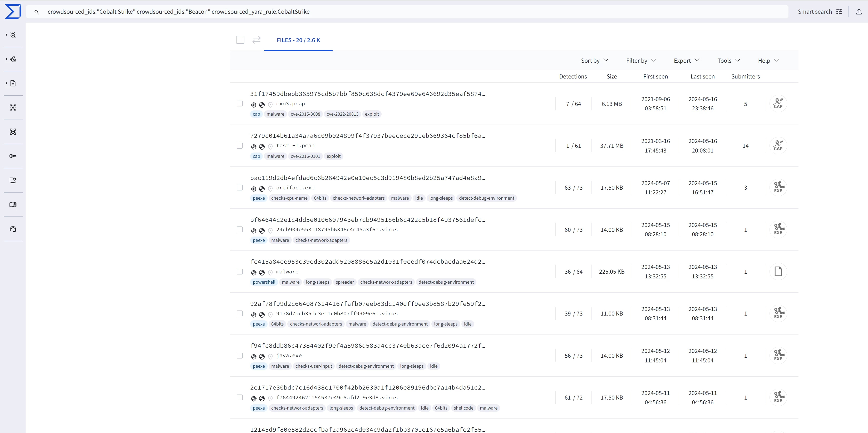Click globe icon beside test -1.pcap
This screenshot has height=433, width=868.
(262, 147)
